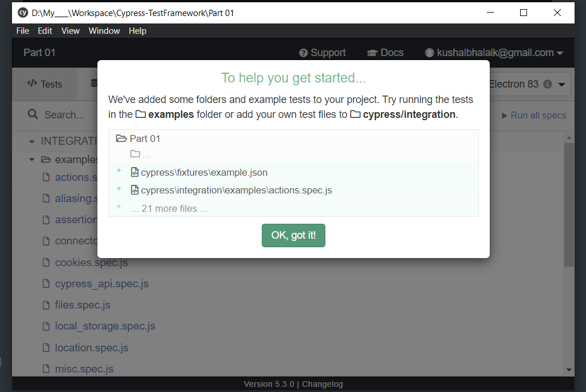Open the Edit menu
The height and width of the screenshot is (392, 586).
45,31
